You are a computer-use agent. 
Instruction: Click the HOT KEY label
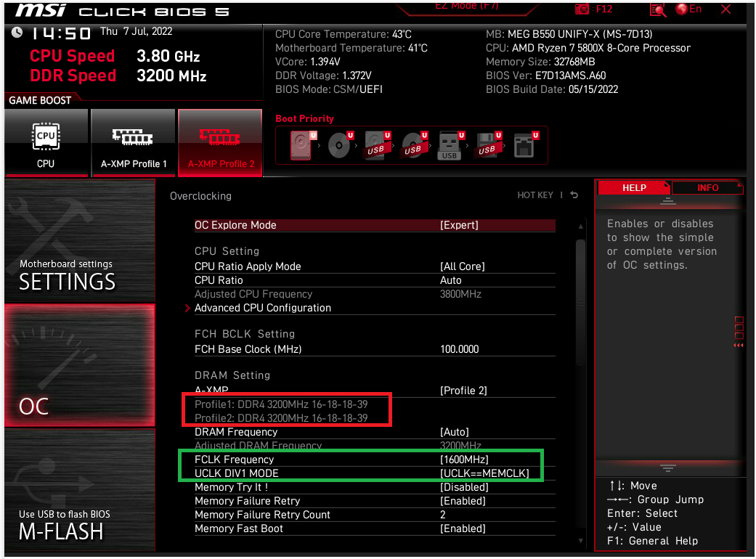click(535, 195)
